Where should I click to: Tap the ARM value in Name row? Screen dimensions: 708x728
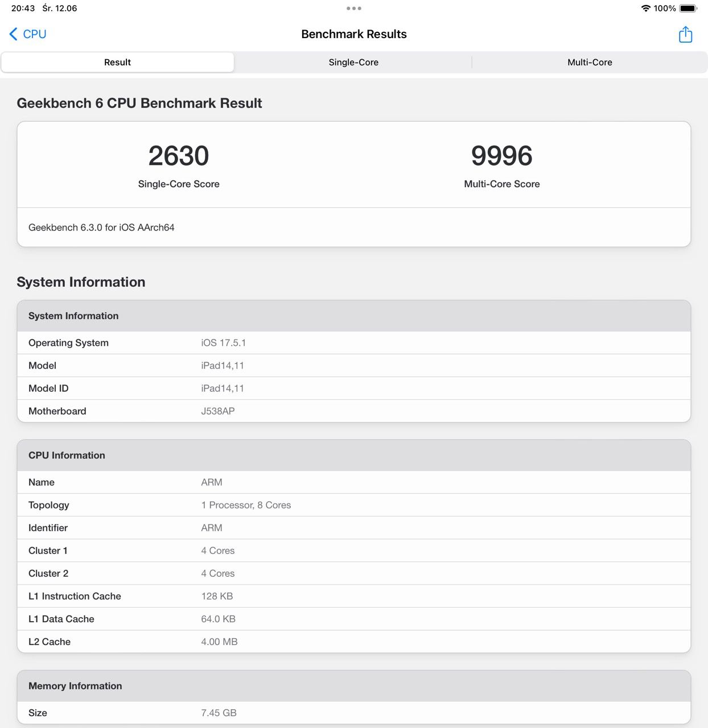coord(212,482)
